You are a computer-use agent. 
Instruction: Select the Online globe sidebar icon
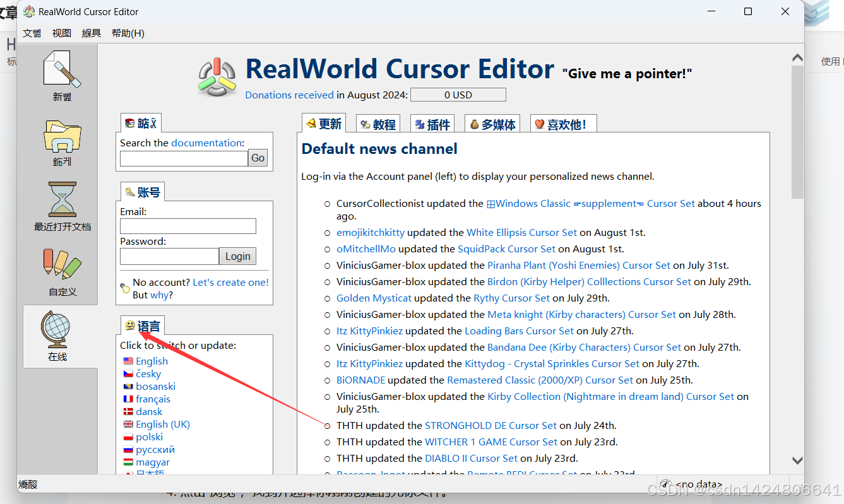(x=56, y=329)
